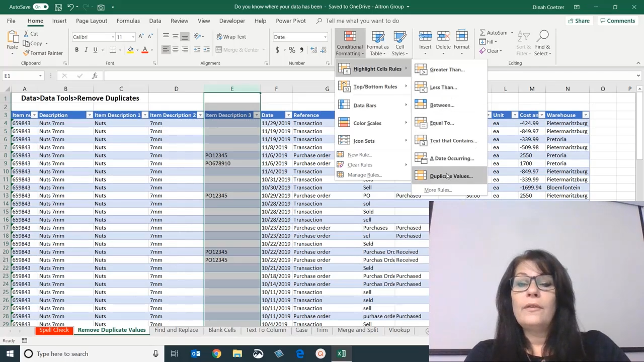644x362 pixels.
Task: Open the Formulas ribbon tab
Action: point(128,21)
